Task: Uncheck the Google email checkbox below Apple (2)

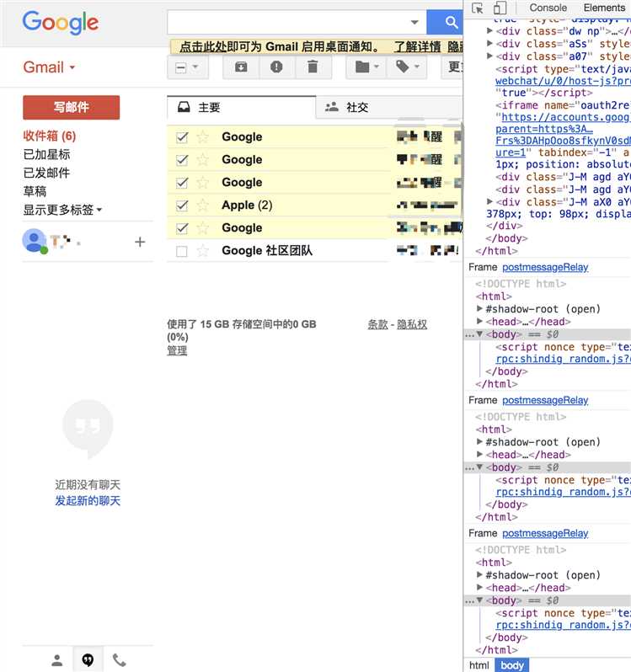Action: (182, 228)
